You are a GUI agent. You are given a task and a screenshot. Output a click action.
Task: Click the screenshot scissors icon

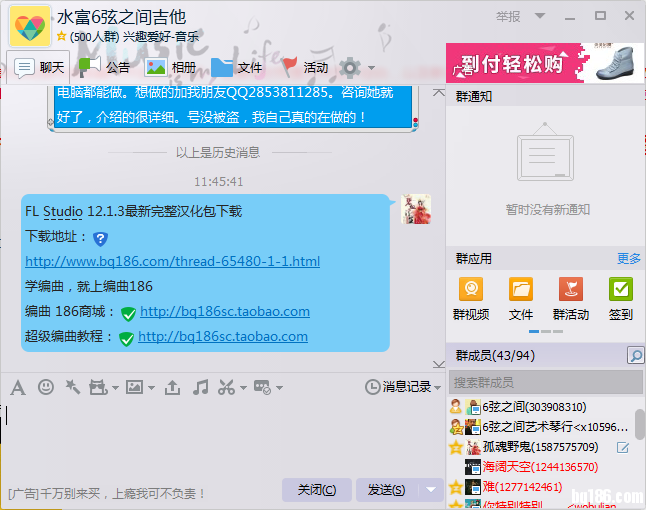(x=226, y=387)
